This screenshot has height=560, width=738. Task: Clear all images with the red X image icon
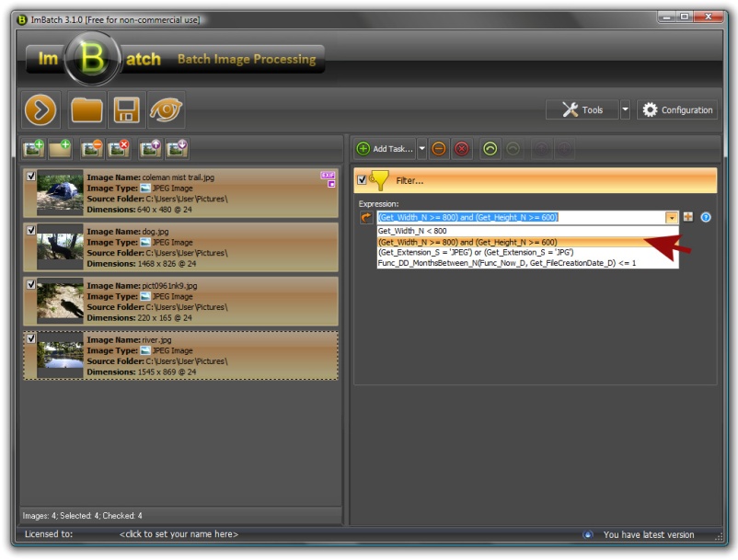coord(119,148)
